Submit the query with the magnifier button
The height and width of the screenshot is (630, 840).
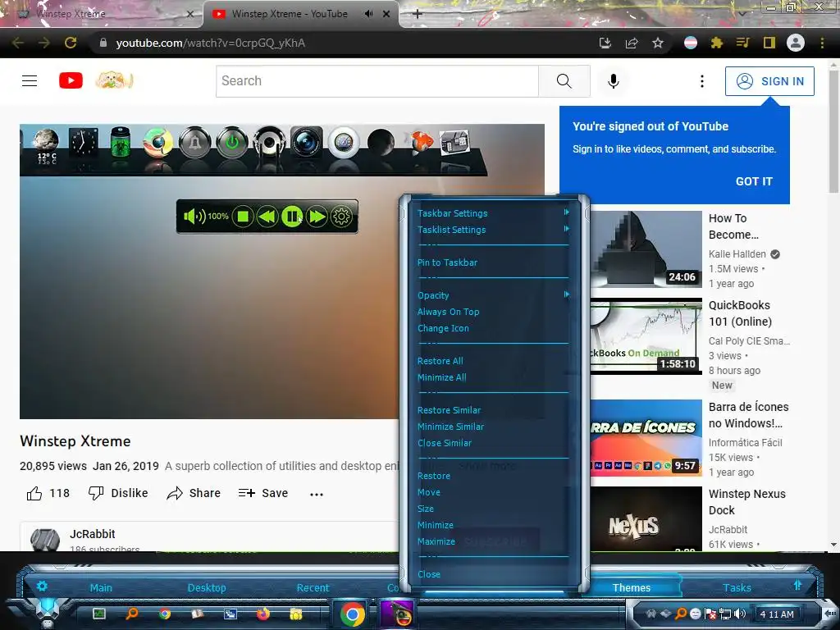564,81
